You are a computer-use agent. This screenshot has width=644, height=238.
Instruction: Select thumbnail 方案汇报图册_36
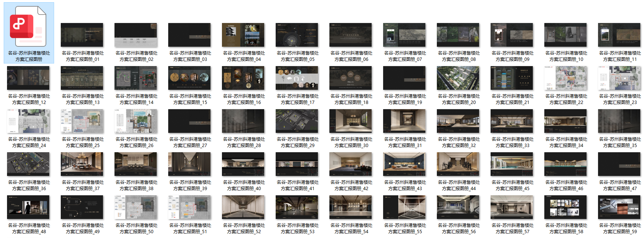point(28,164)
